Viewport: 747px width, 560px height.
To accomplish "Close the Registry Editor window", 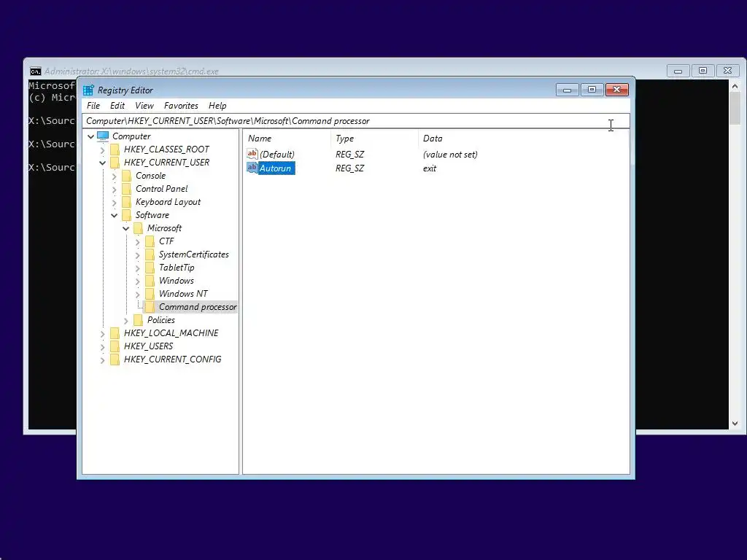I will tap(617, 90).
